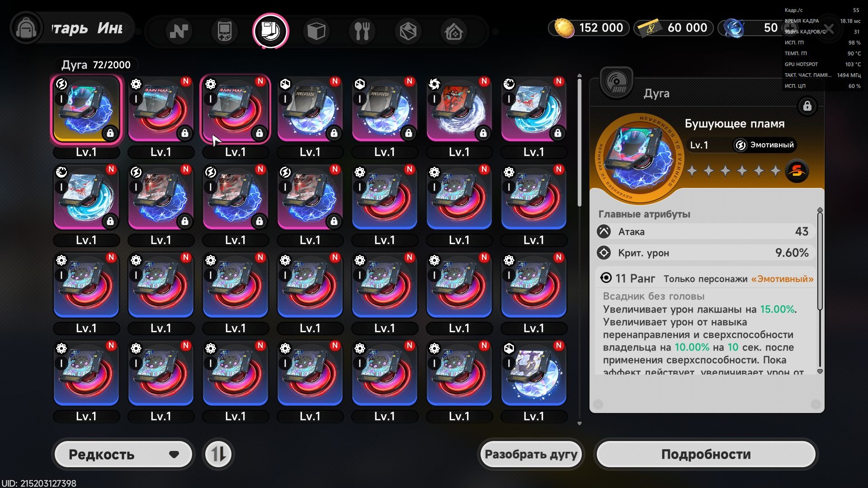Select the active Дуга disc tab
Screen dimensions: 868x488
(270, 31)
